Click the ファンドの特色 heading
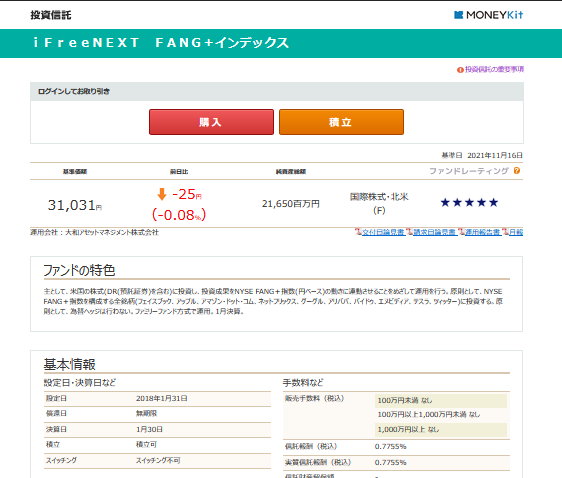Image resolution: width=562 pixels, height=478 pixels. (x=79, y=270)
